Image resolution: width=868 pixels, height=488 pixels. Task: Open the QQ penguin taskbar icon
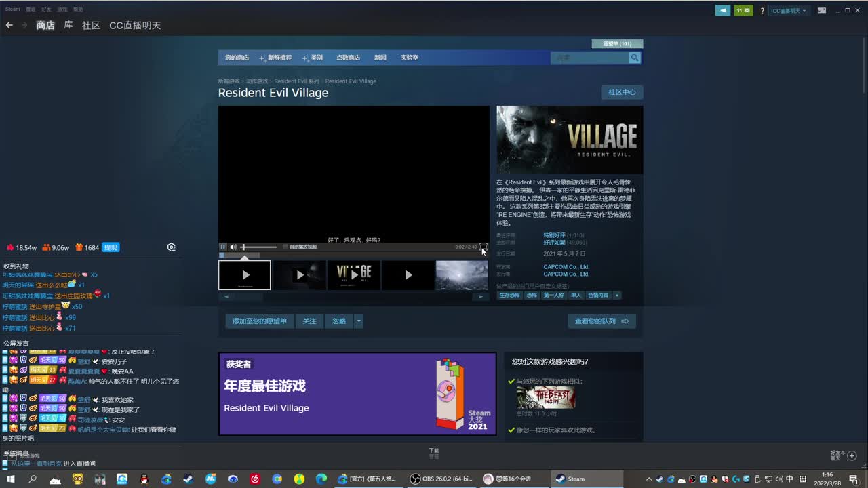(x=144, y=479)
